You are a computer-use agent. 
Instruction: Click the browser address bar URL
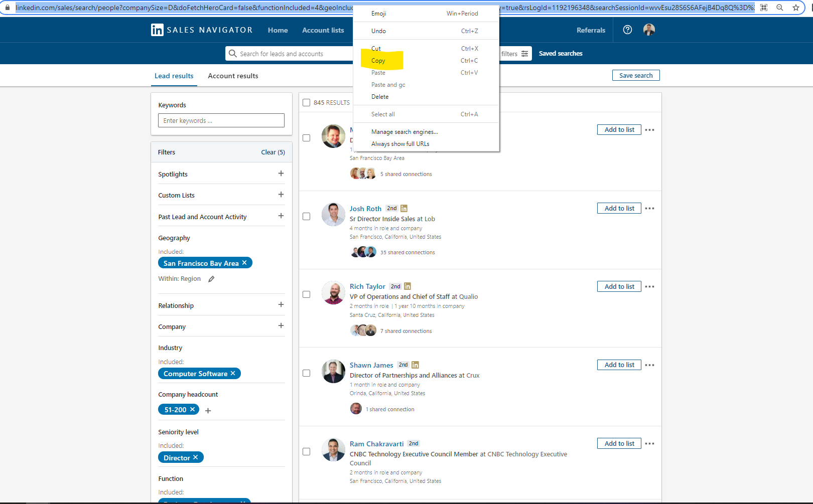385,8
